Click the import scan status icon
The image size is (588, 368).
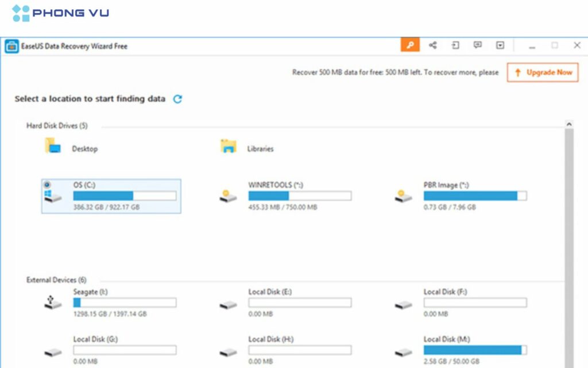(455, 45)
